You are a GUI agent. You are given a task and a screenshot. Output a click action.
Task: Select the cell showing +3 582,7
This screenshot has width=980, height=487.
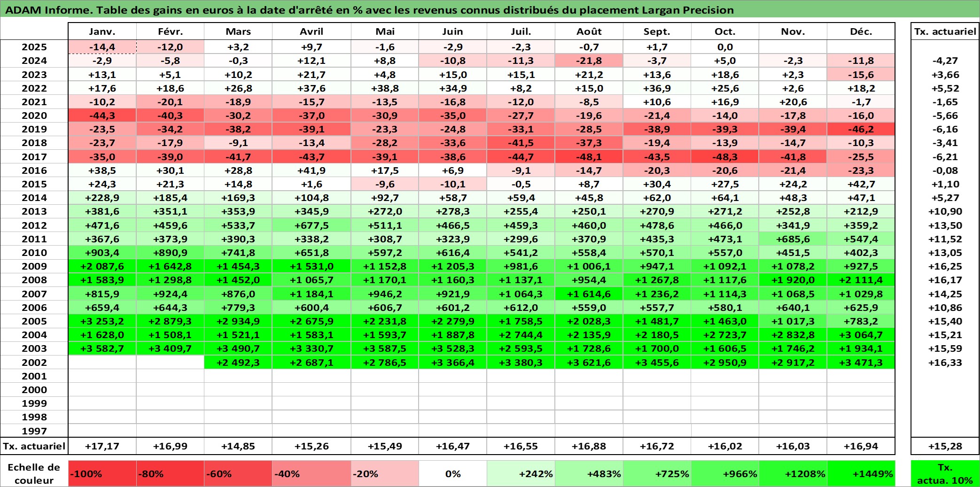coord(102,348)
